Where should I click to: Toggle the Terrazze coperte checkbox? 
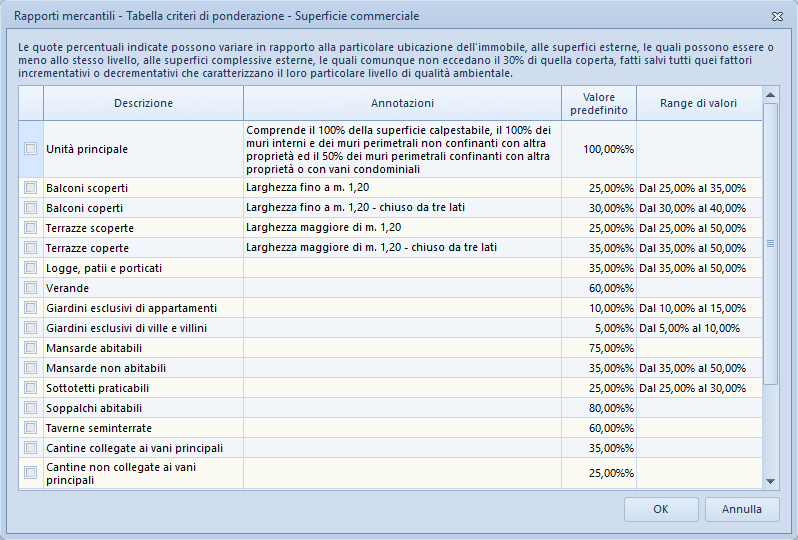pos(31,247)
